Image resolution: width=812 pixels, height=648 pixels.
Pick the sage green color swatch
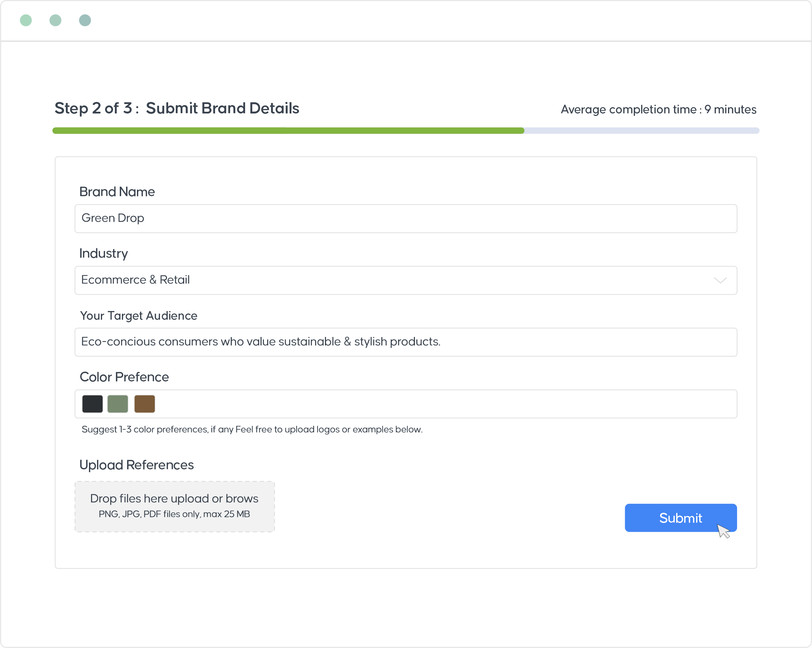tap(118, 404)
